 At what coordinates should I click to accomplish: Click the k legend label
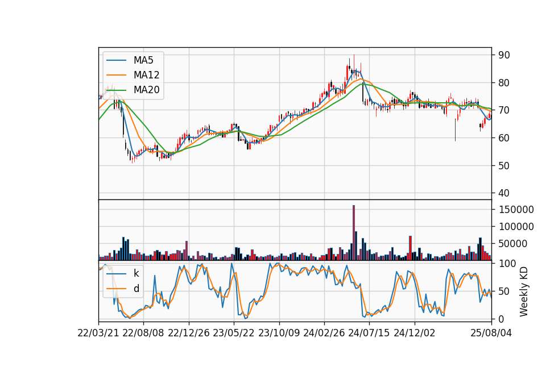click(136, 273)
